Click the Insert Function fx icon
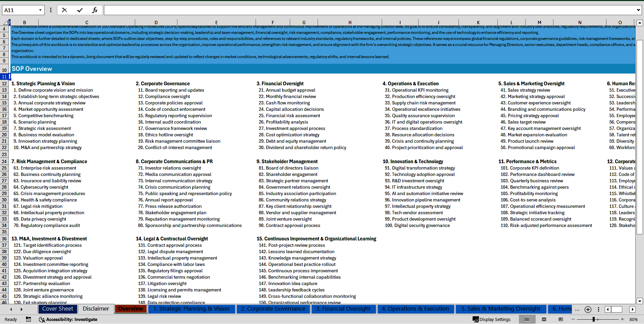This screenshot has height=324, width=644. coord(95,10)
